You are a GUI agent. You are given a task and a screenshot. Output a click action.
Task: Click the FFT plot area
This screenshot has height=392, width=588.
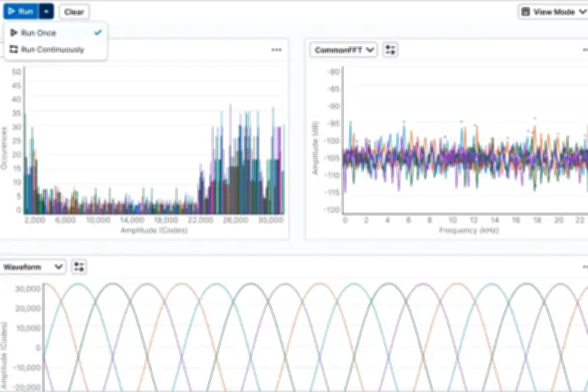[465, 140]
